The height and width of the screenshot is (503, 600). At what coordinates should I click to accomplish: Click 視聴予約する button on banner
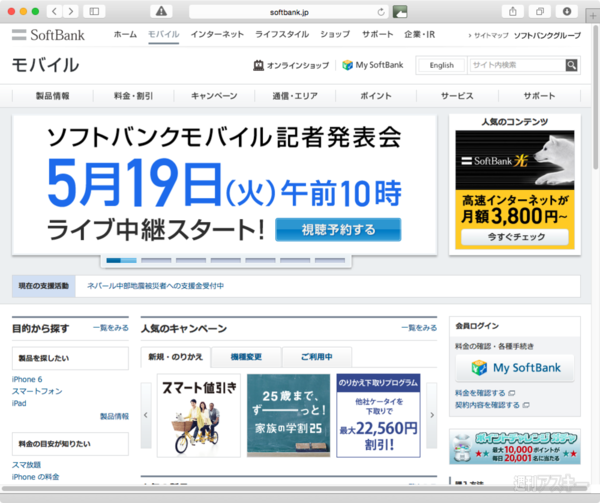pyautogui.click(x=338, y=230)
